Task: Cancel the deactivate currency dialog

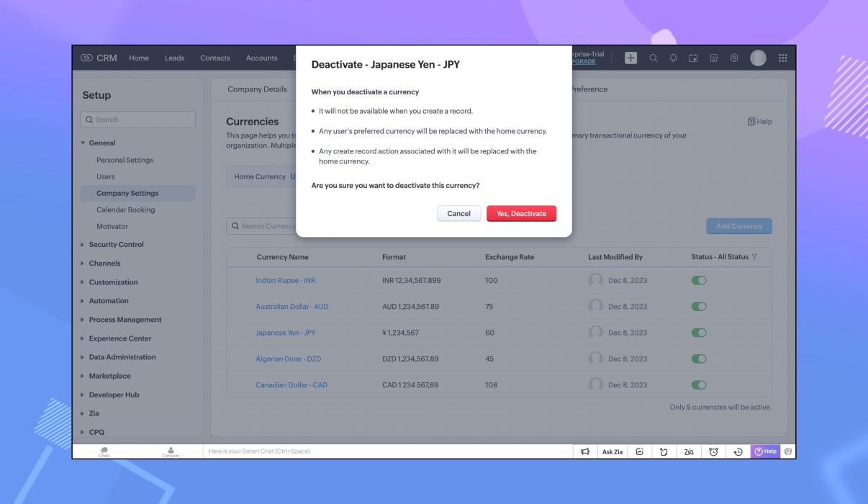Action: pos(458,214)
